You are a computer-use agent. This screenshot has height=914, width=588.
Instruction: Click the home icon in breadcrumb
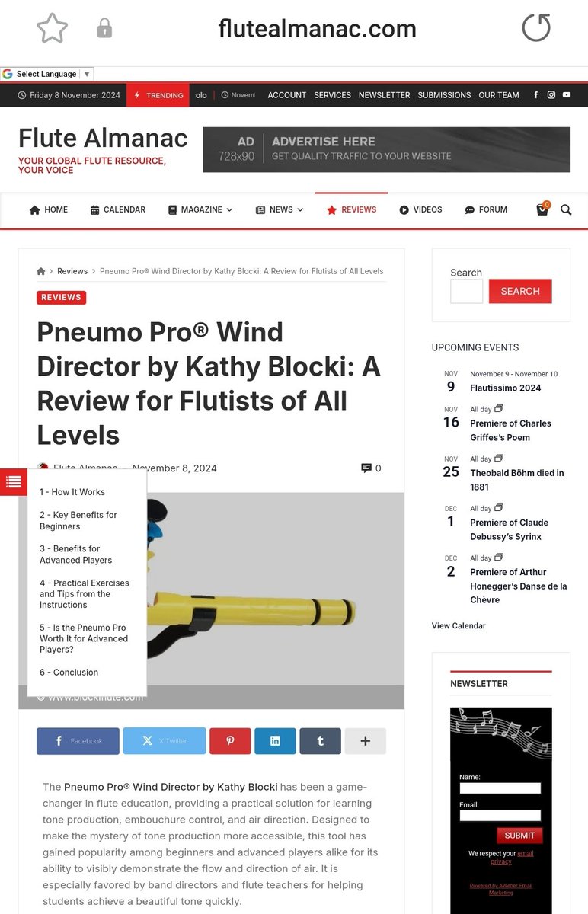41,271
